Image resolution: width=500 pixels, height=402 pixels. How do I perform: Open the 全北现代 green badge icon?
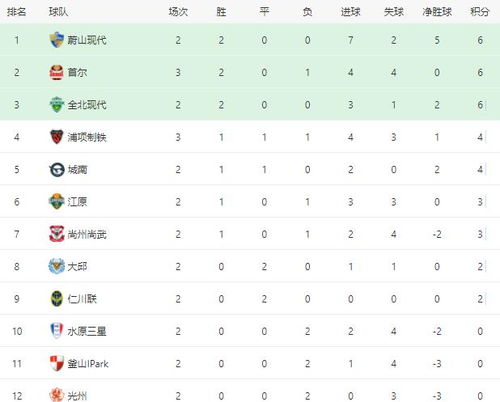coord(57,105)
